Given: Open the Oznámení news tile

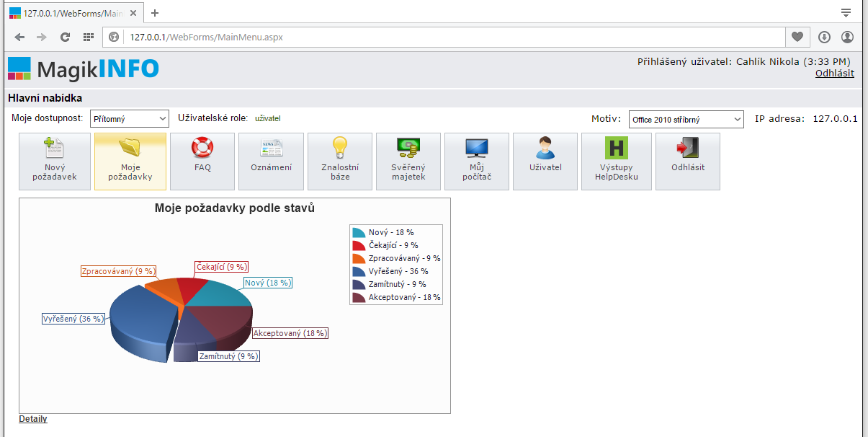Looking at the screenshot, I should coord(271,162).
